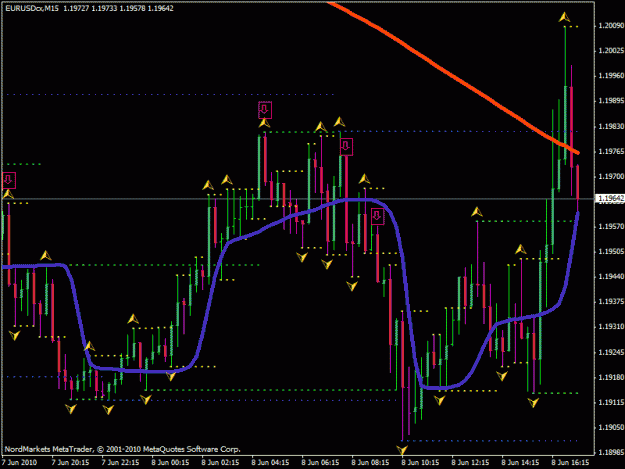Screen dimensions: 625x469
Task: Click the 1.19960 price axis label
Action: [610, 76]
